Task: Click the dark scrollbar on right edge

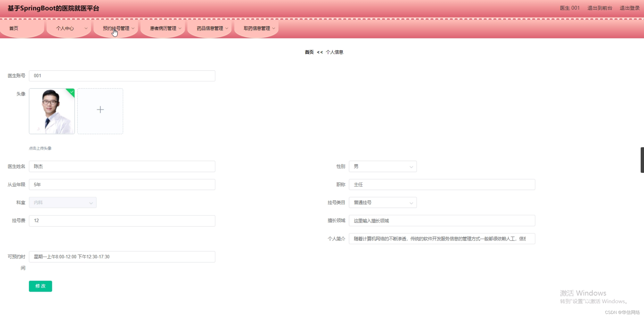Action: (x=642, y=160)
